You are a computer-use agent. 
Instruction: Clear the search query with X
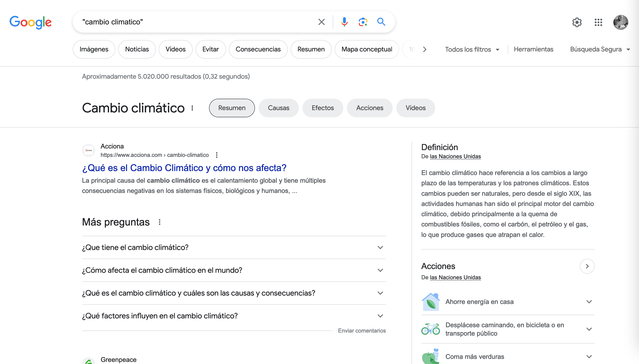pyautogui.click(x=321, y=22)
